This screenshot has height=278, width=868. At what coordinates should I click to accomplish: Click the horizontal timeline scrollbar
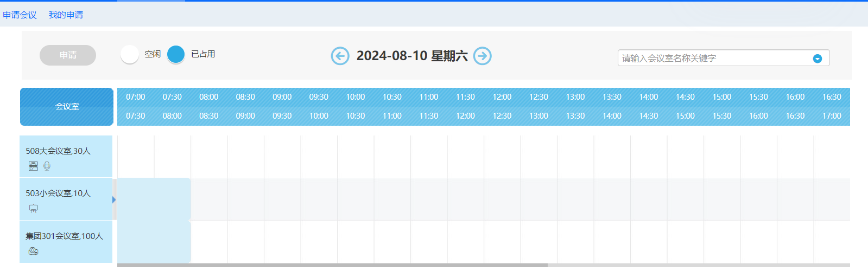point(332,265)
